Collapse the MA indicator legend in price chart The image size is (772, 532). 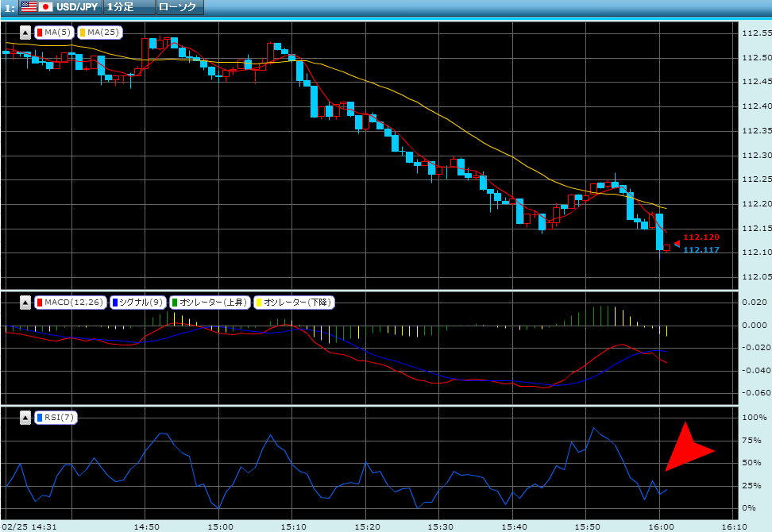(25, 33)
